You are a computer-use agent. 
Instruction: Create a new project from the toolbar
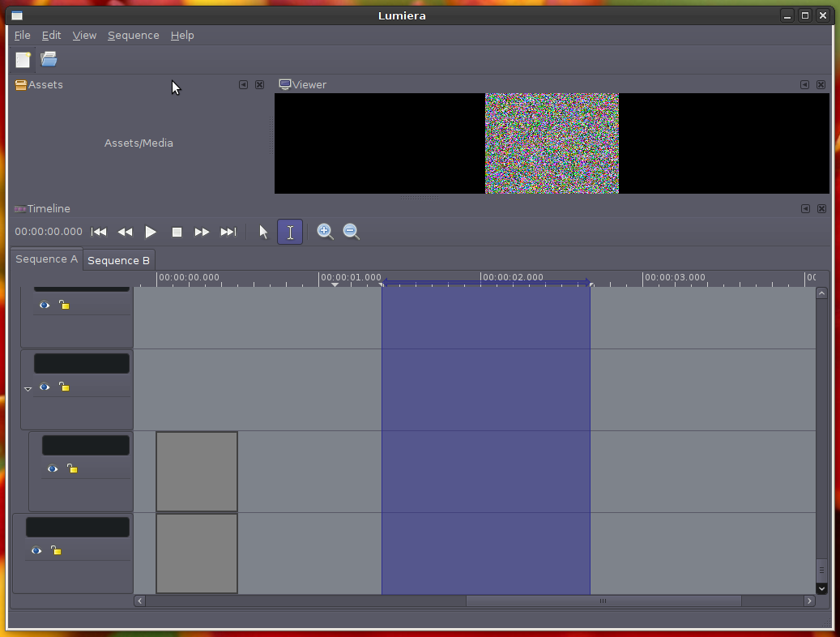(x=23, y=59)
